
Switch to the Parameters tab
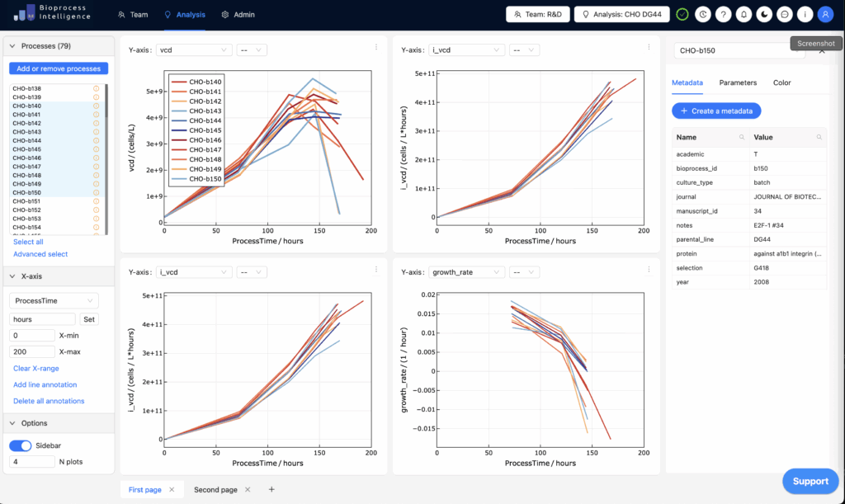(x=738, y=82)
